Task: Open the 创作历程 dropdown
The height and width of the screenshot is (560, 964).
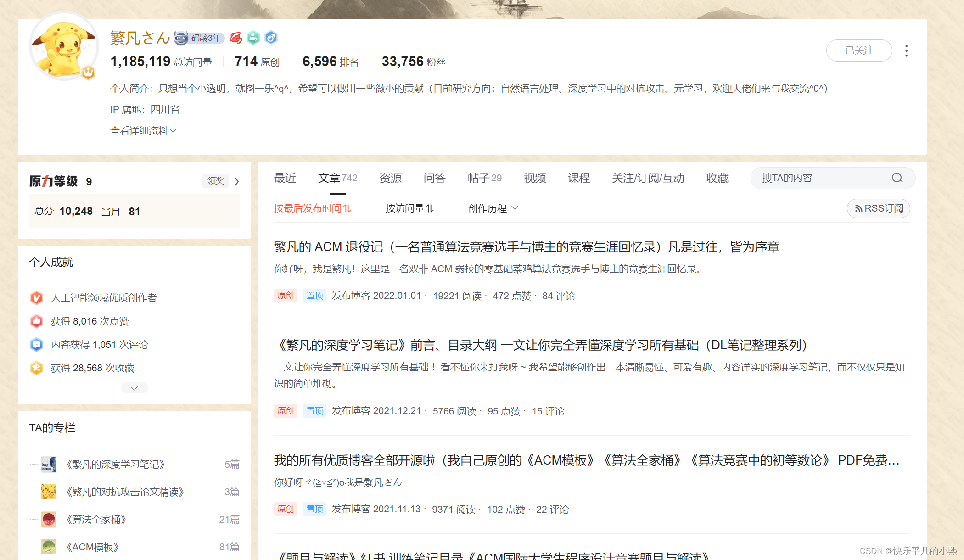Action: [x=493, y=208]
